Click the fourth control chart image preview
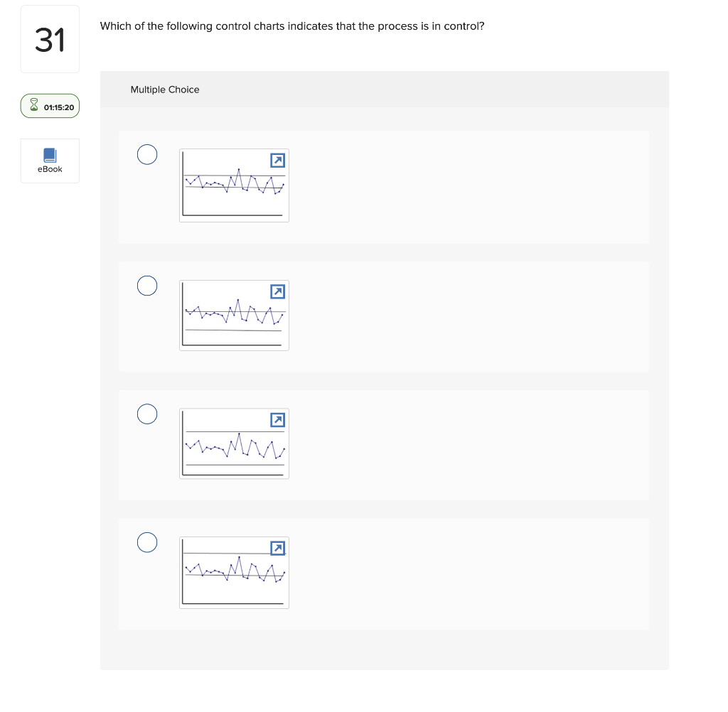 (234, 572)
